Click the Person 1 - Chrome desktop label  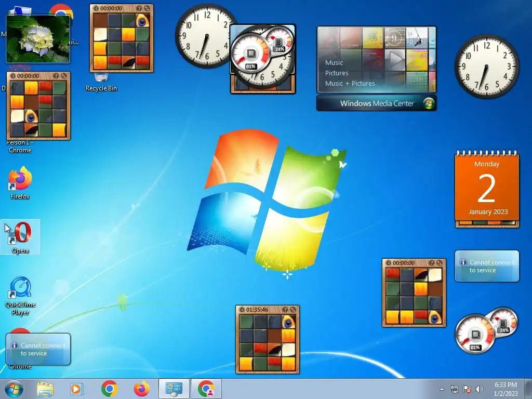[x=20, y=146]
